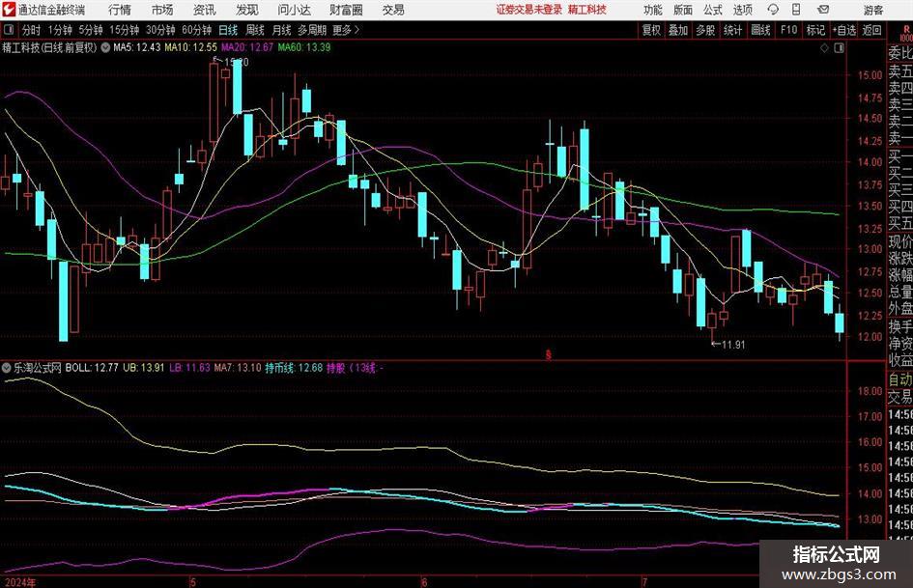913x588 pixels.
Task: Click month 6 on time axis
Action: [x=424, y=582]
